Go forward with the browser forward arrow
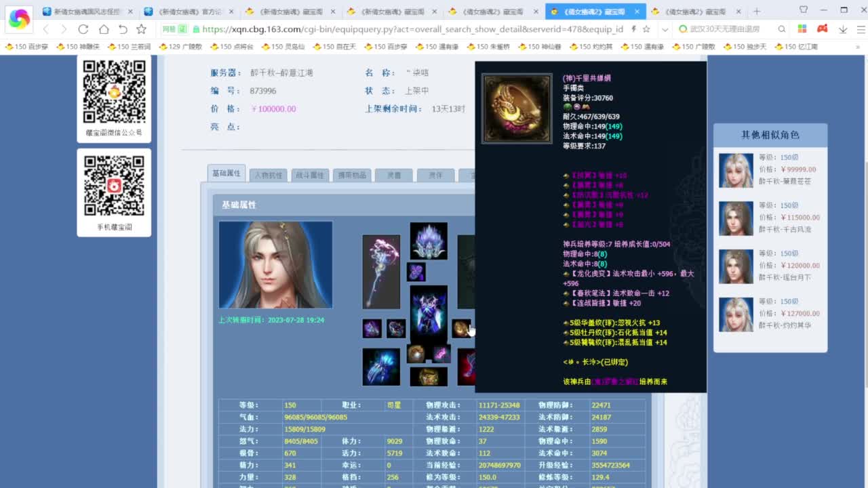 coord(64,29)
